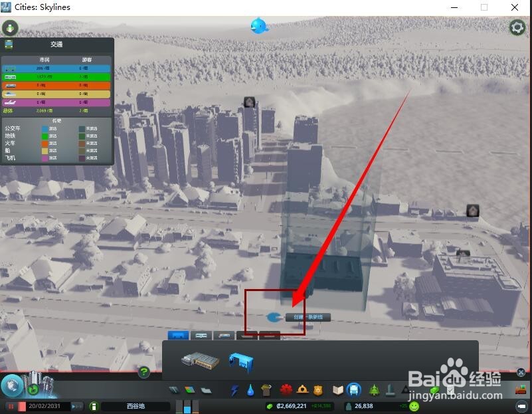
Task: Toggle the free camera mode button
Action: click(521, 406)
